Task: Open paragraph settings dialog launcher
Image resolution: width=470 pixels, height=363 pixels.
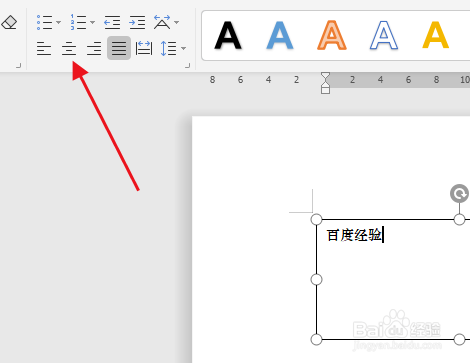Action: [x=188, y=66]
